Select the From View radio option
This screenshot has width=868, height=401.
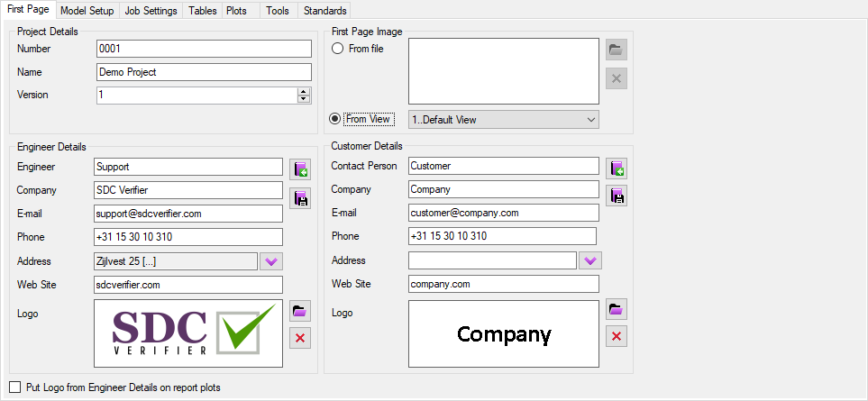335,119
